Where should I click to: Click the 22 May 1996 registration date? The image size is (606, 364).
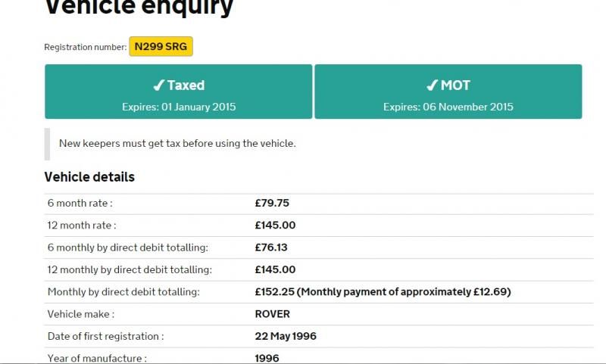(286, 336)
